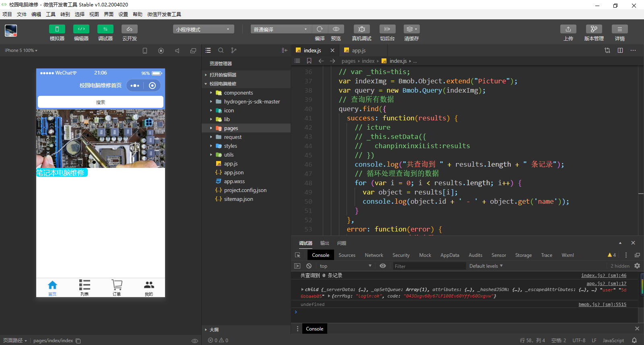Screen dimensions: 644x345
Task: Toggle the editor (编辑器) panel
Action: point(81,29)
